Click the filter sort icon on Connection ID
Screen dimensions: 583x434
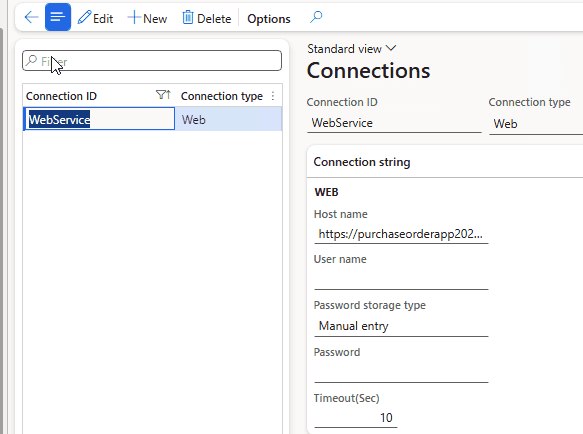click(x=163, y=95)
